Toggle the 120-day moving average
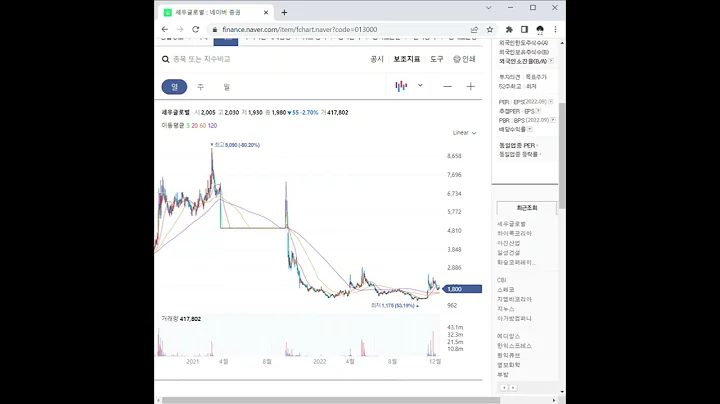 (x=212, y=125)
